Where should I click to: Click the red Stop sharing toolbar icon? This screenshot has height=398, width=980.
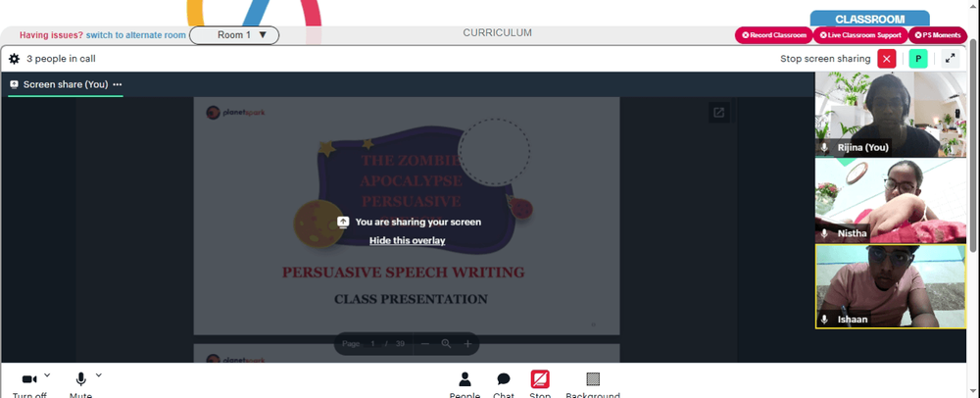(540, 379)
